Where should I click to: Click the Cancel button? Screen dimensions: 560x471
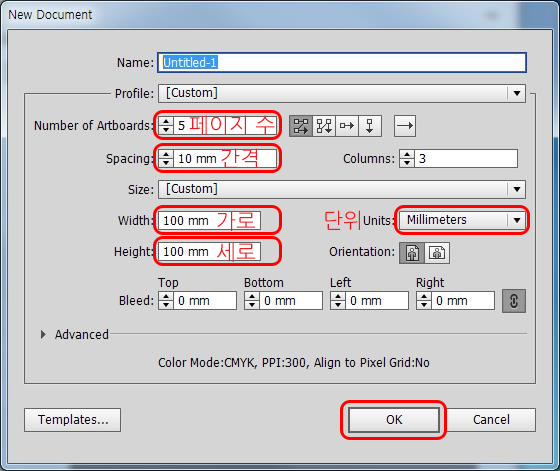(x=491, y=420)
